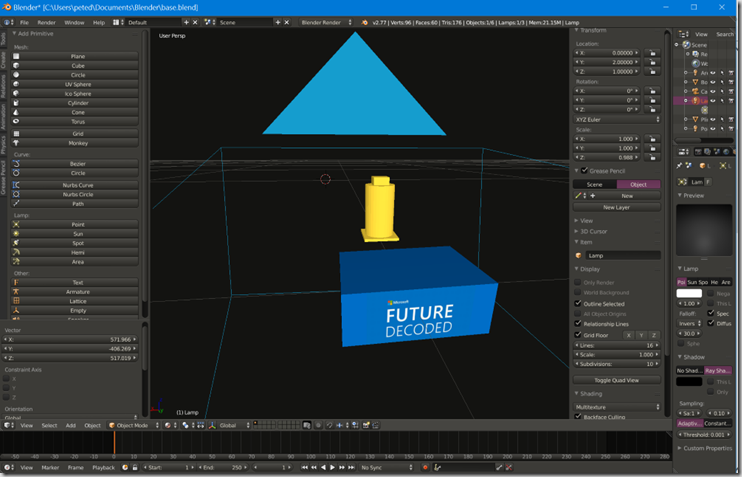Lock the X location with padlock icon
This screenshot has height=477, width=742.
pos(653,53)
